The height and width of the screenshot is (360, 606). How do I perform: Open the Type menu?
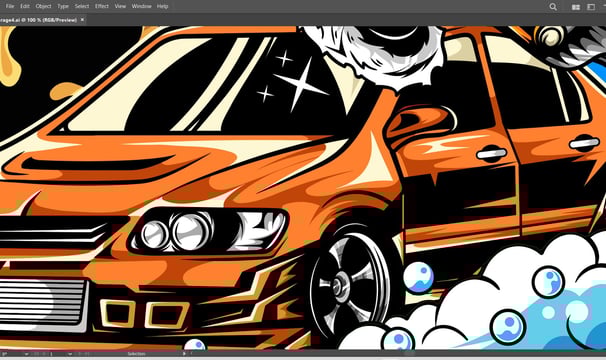(63, 6)
